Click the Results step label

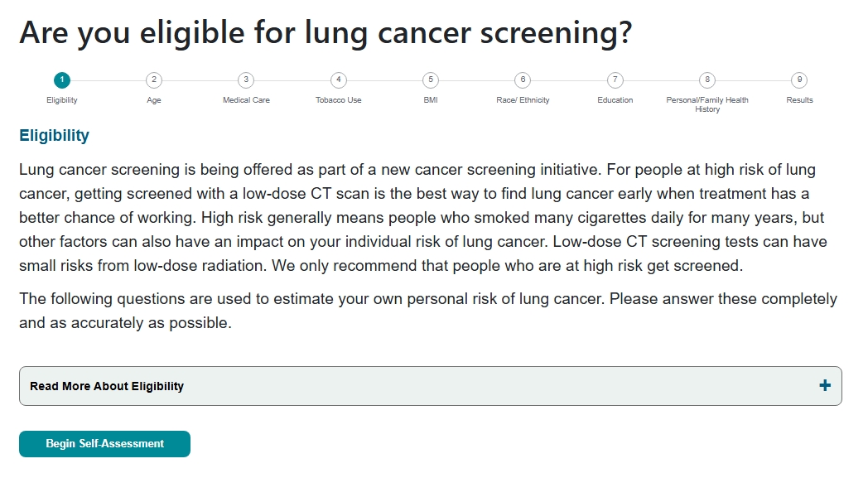click(799, 100)
